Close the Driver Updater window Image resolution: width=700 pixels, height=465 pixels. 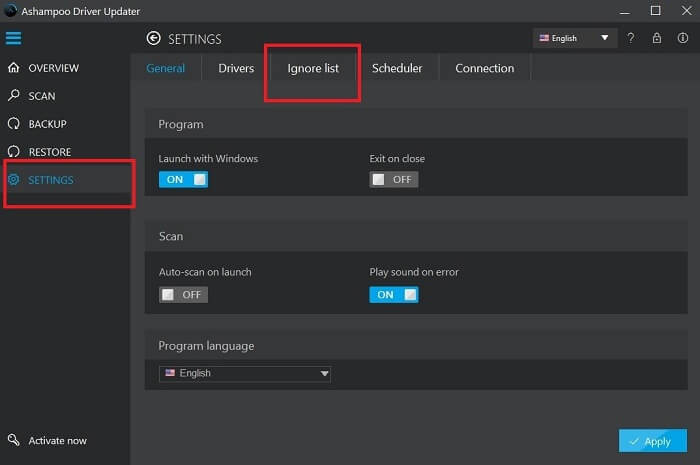[687, 11]
